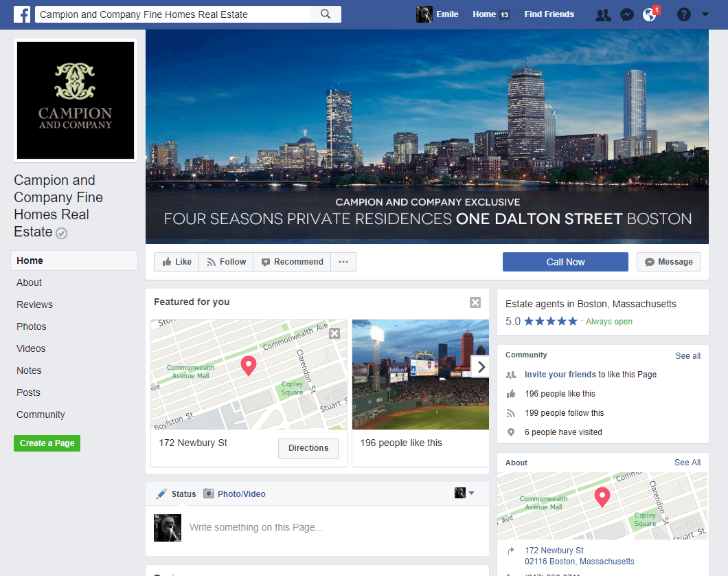
Task: Open the more options ellipsis button
Action: (343, 262)
